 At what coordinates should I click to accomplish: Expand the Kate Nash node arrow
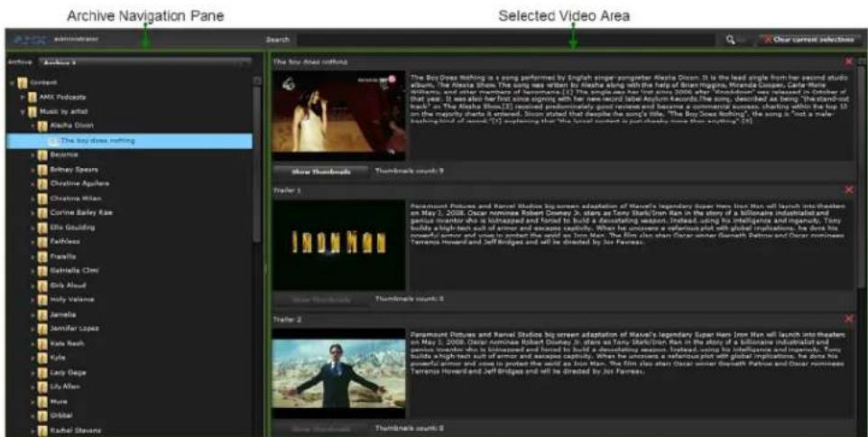pyautogui.click(x=32, y=343)
